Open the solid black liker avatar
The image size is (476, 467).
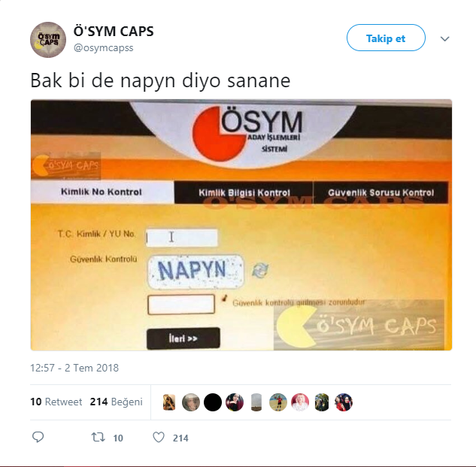[213, 402]
